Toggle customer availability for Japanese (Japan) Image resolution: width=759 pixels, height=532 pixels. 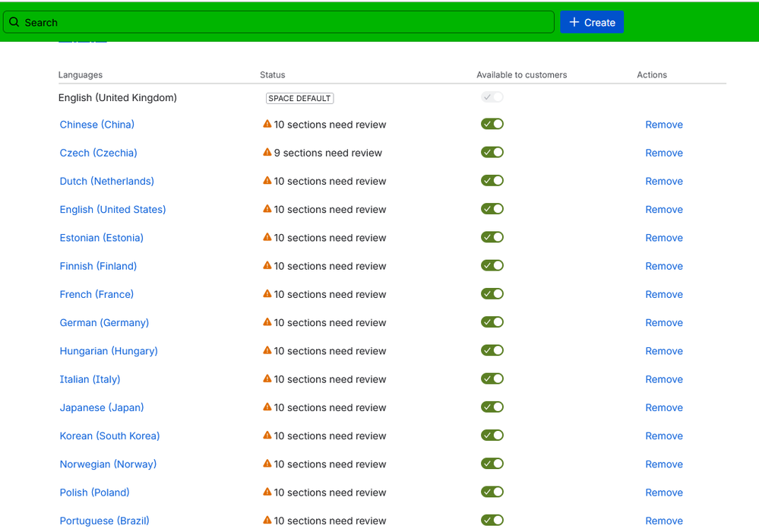(492, 407)
